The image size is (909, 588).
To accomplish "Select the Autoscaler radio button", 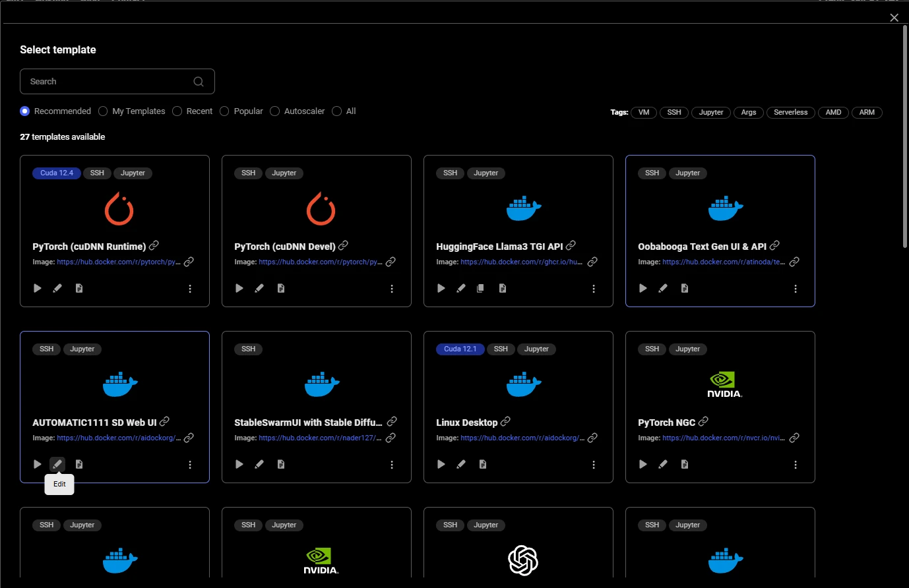I will [274, 111].
